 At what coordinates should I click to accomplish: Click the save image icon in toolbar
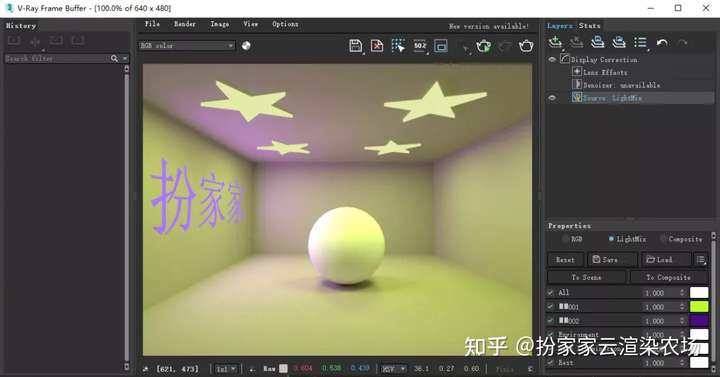pos(355,46)
